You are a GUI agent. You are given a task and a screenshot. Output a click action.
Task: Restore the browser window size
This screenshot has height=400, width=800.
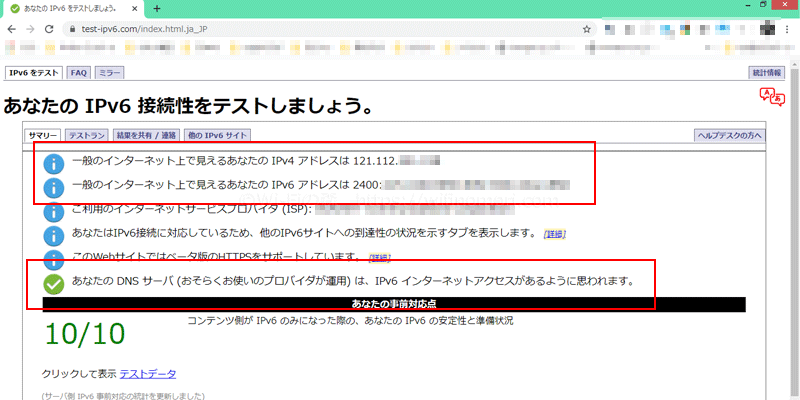pyautogui.click(x=763, y=5)
